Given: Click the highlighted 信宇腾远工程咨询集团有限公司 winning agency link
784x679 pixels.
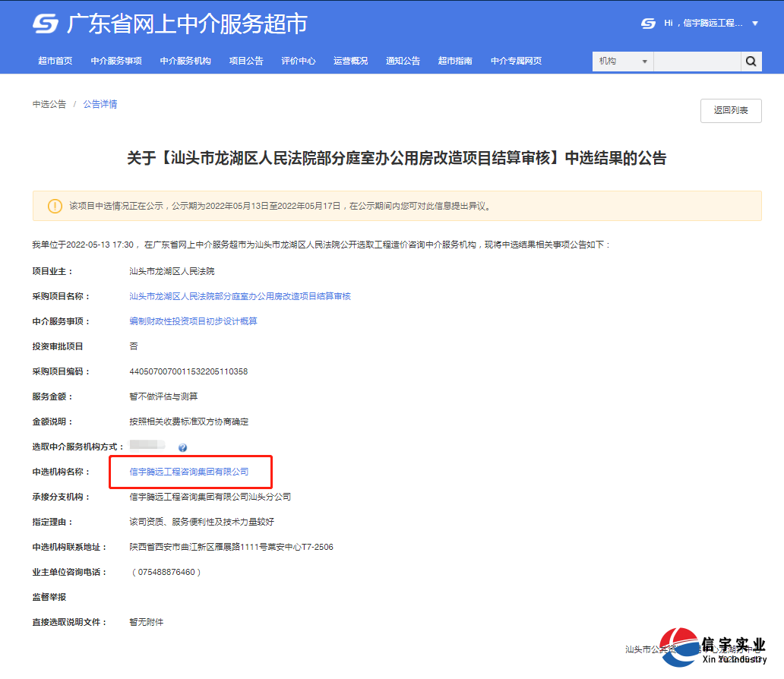Looking at the screenshot, I should click(x=190, y=472).
